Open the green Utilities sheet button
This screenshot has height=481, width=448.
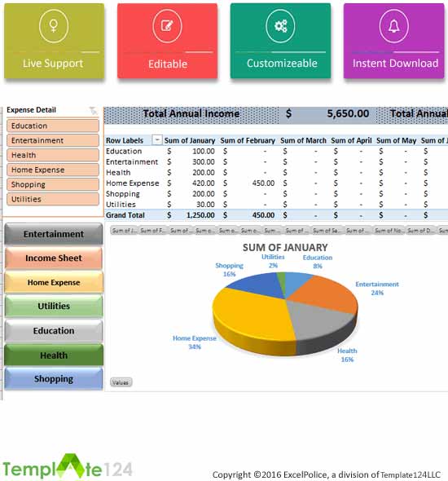(54, 307)
